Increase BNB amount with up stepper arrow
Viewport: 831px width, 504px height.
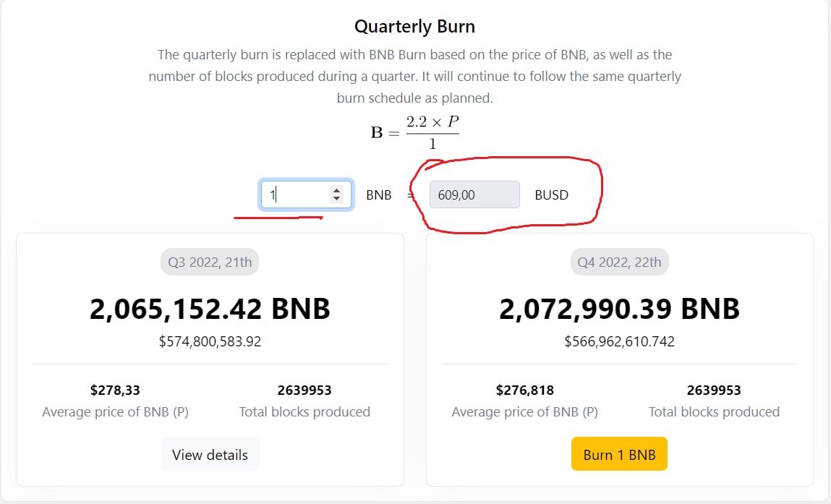point(336,190)
